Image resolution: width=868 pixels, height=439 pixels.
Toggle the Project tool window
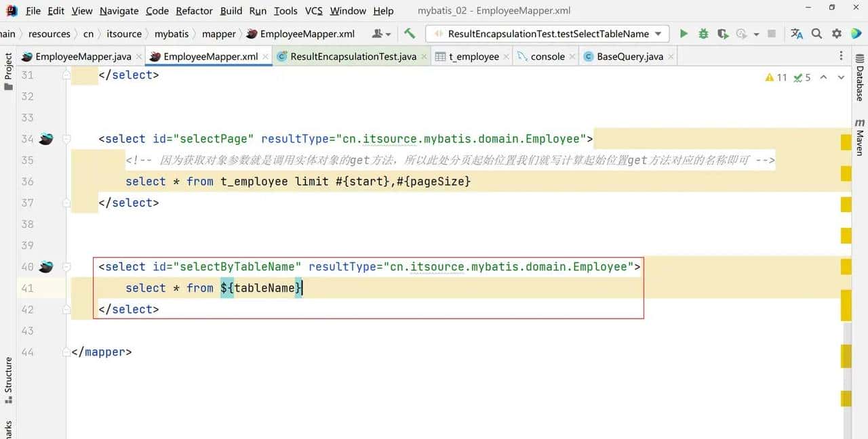[x=8, y=66]
